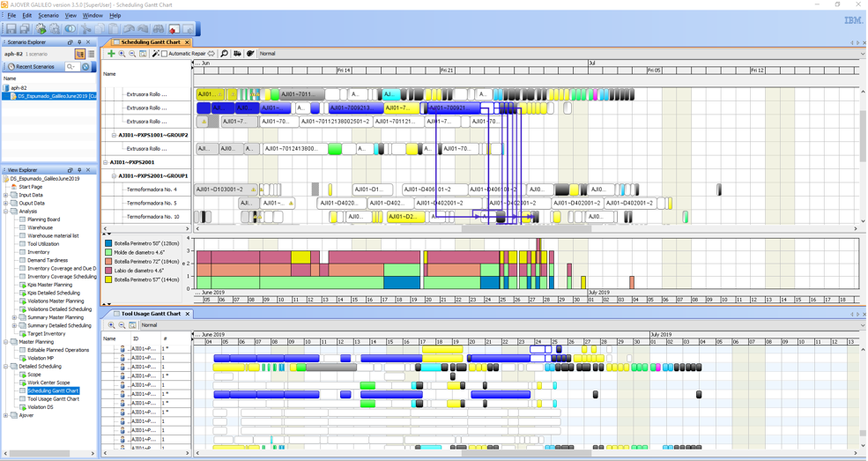Screen dimensions: 868x461
Task: Zoom out on Scheduling Gantt Chart
Action: (x=132, y=54)
